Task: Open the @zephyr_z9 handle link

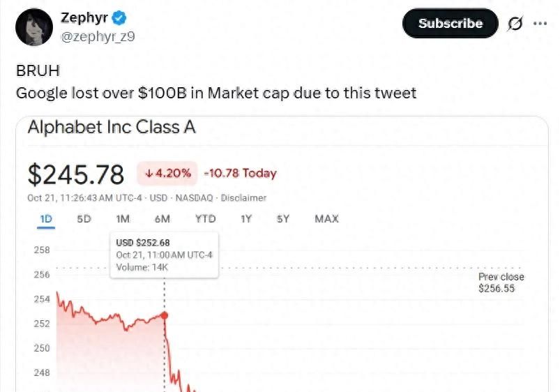Action: coord(98,36)
